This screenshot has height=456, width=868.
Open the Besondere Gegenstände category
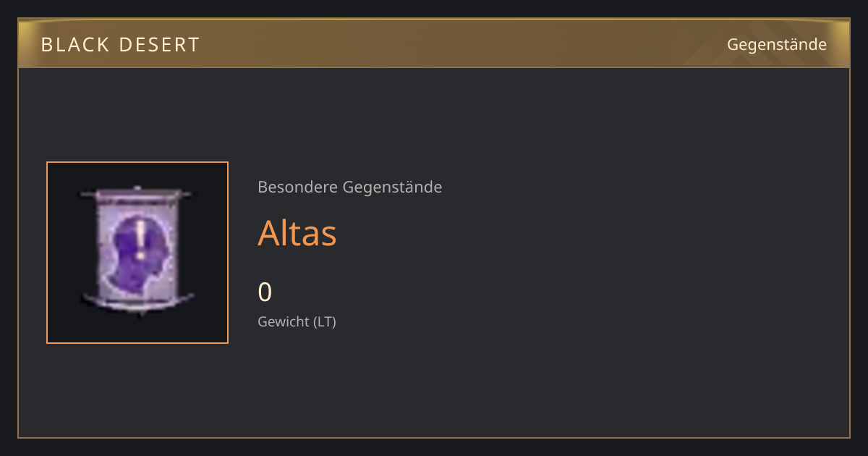coord(350,187)
